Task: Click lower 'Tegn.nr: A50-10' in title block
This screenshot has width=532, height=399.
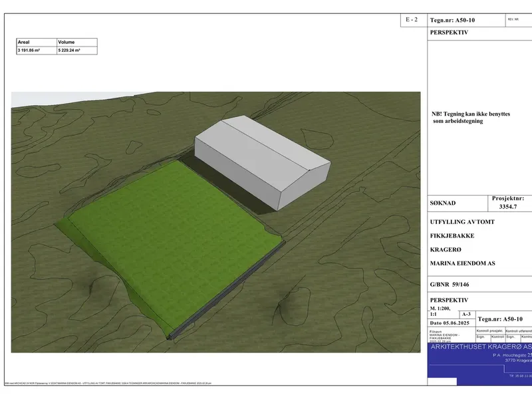Action: coord(500,319)
